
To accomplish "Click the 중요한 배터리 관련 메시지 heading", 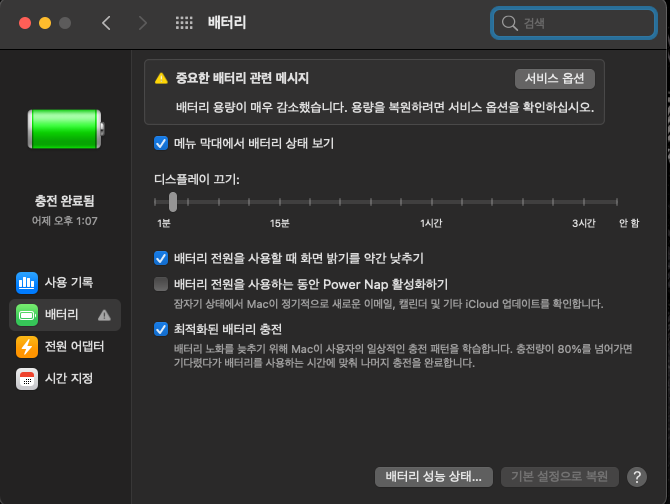I will pos(242,78).
